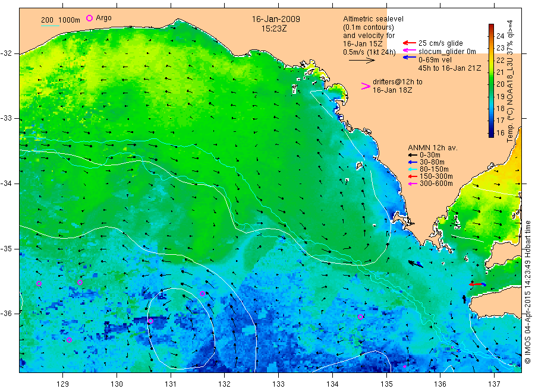Click the red 150-300m ANMN arrow
Viewport: 535px width, 392px height.
click(413, 176)
